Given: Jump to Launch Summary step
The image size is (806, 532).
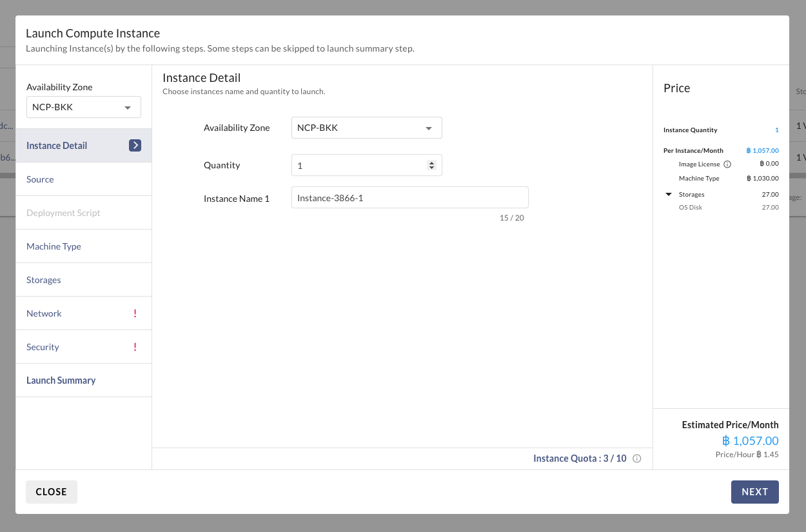Looking at the screenshot, I should point(61,380).
